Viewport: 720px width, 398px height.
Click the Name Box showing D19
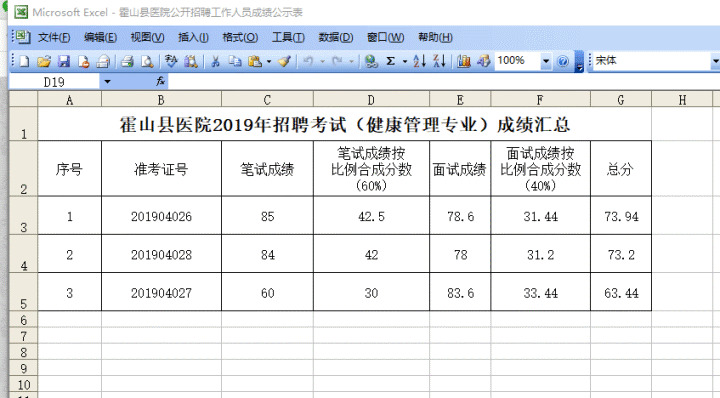click(x=54, y=82)
